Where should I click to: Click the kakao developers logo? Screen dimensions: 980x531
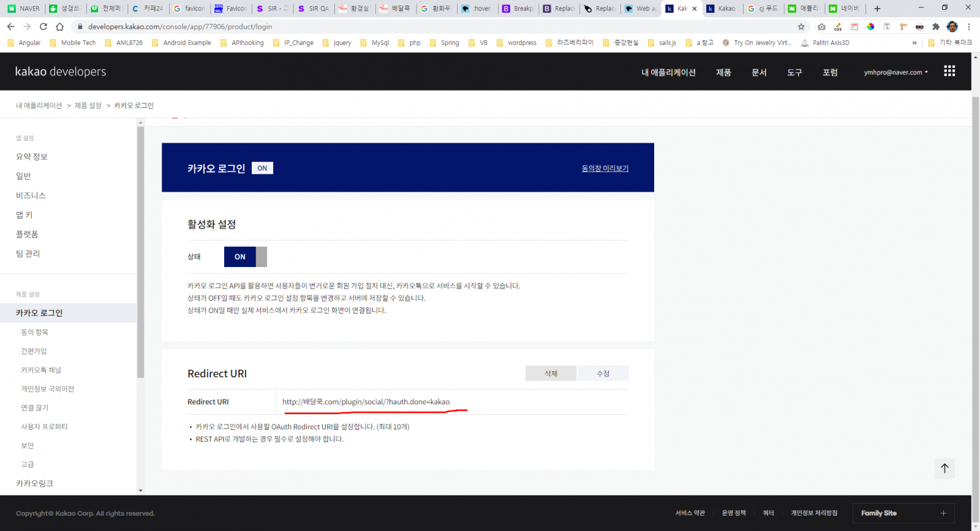(x=61, y=72)
